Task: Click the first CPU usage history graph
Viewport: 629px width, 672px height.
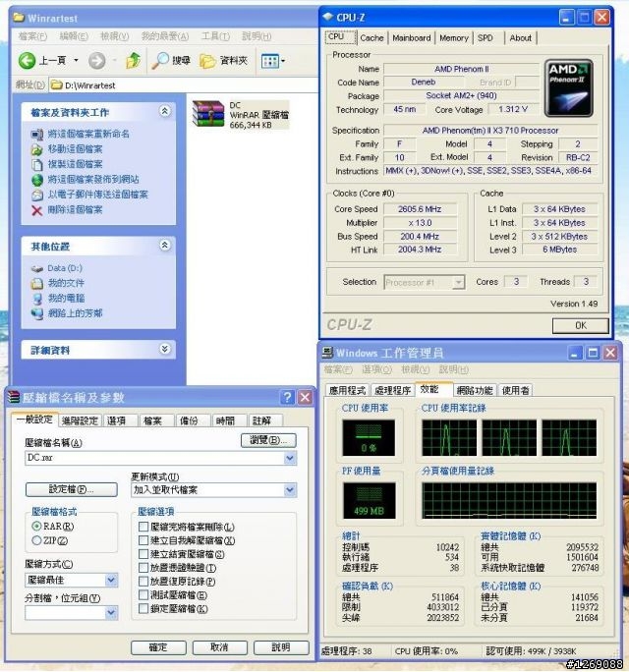Action: (449, 437)
